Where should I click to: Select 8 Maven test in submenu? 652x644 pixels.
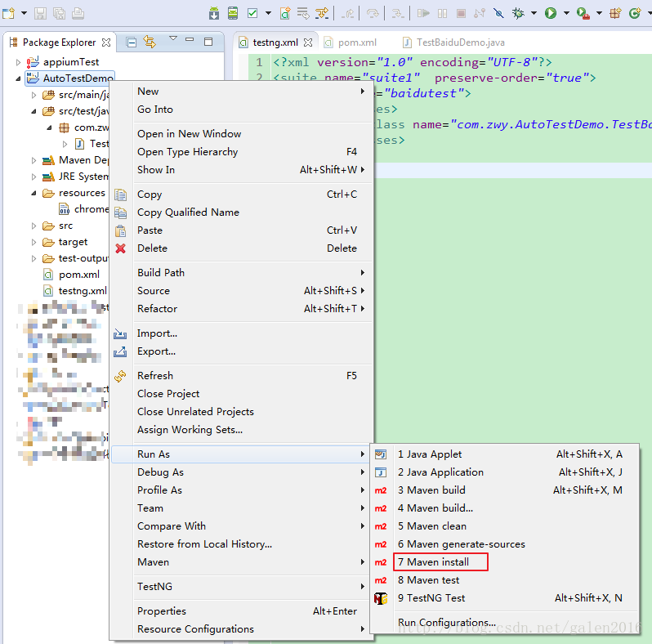pyautogui.click(x=504, y=580)
